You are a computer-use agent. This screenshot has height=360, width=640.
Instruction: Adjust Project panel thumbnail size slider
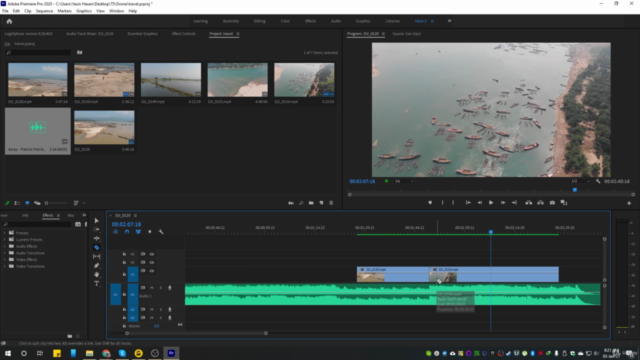pos(56,203)
